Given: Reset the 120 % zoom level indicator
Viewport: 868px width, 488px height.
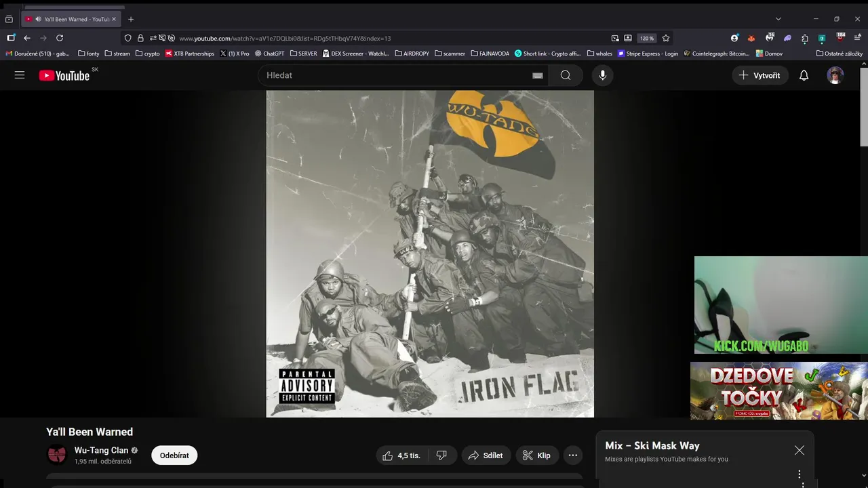Looking at the screenshot, I should pos(647,38).
